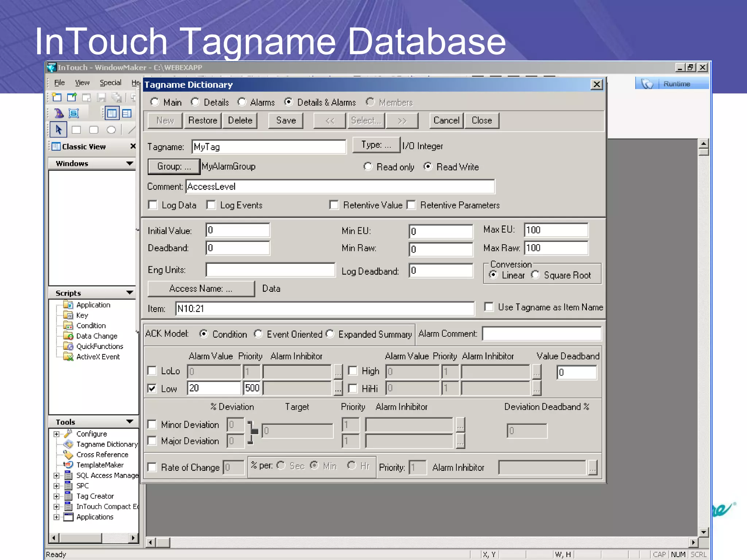Enable the HiHi alarm checkbox
Viewport: 747px width, 560px height.
coord(353,388)
